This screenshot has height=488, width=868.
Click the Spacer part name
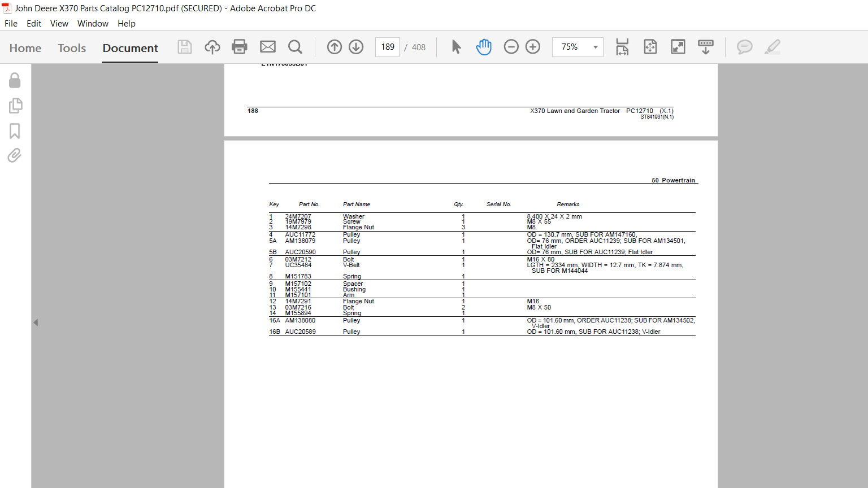click(x=353, y=284)
